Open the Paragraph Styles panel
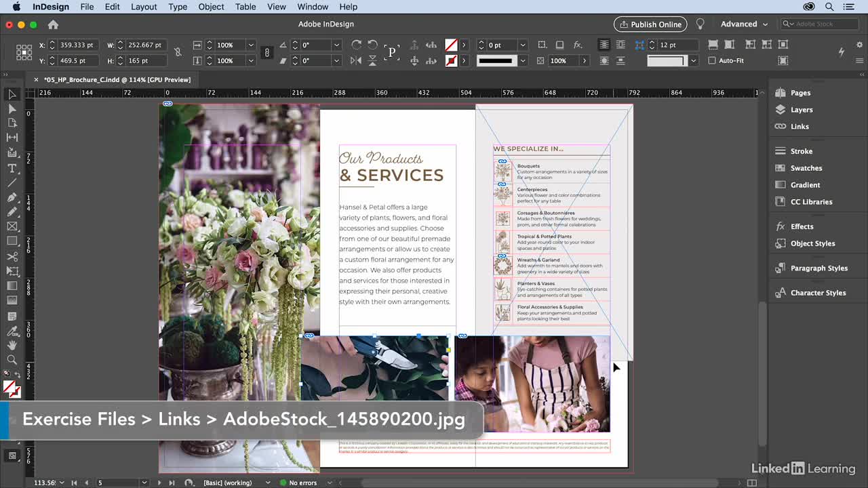Viewport: 868px width, 488px height. coord(818,268)
